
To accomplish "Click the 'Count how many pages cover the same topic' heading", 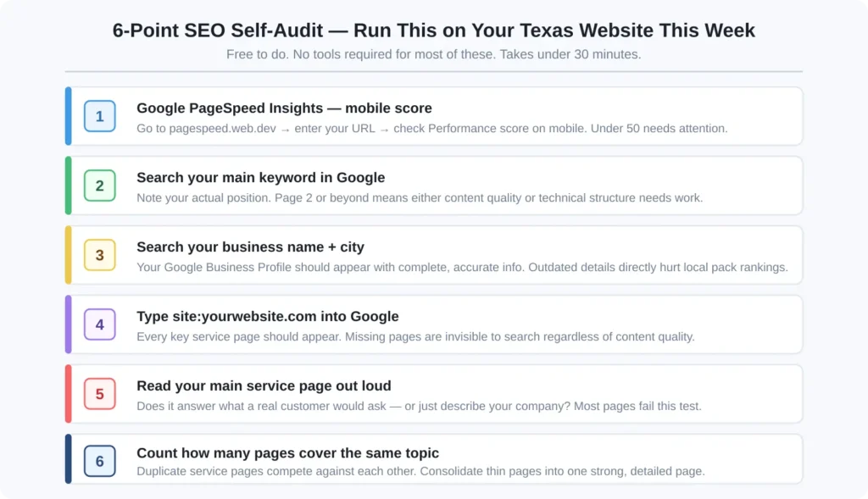I will 287,452.
